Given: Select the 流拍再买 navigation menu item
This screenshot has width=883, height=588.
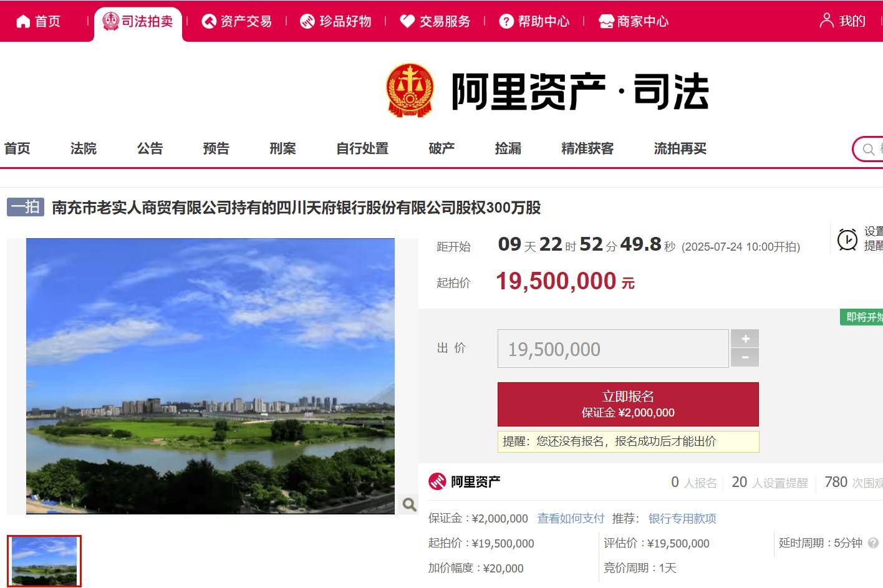Looking at the screenshot, I should (680, 148).
